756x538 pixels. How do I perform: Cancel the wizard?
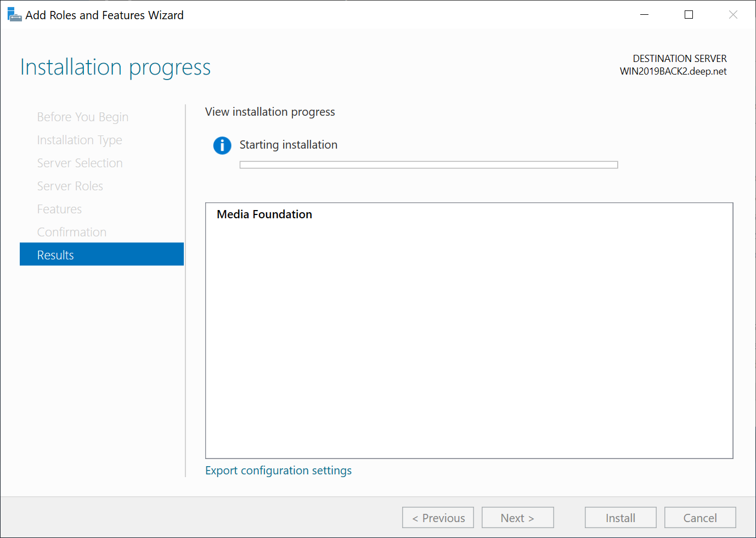tap(699, 518)
